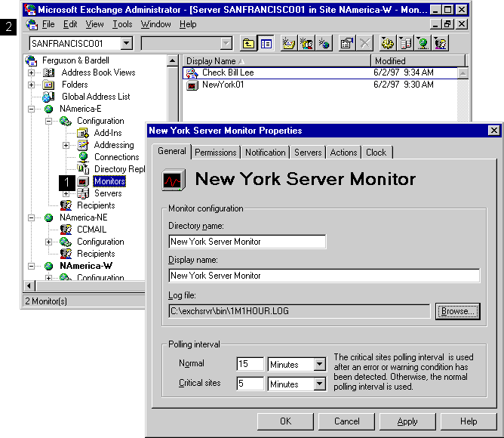Viewport: 504px width, 438px height.
Task: Select the Ferguson & Bardell organization icon
Action: point(31,60)
